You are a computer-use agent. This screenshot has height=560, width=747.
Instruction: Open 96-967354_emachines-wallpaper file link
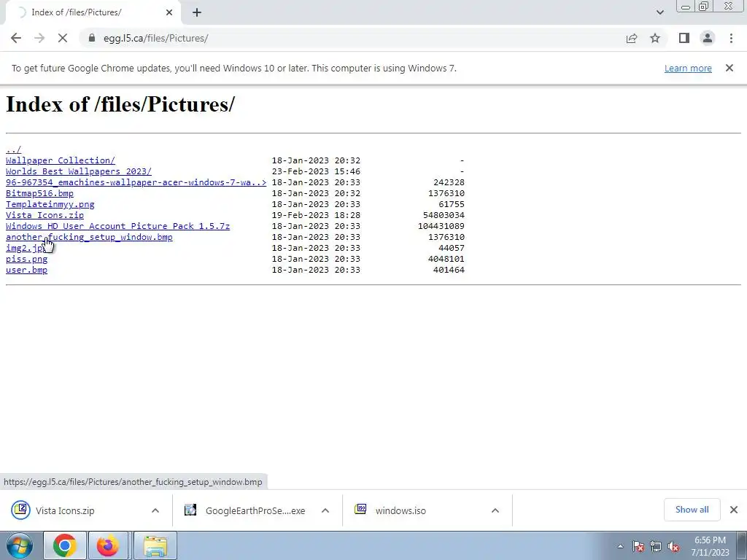click(x=136, y=182)
